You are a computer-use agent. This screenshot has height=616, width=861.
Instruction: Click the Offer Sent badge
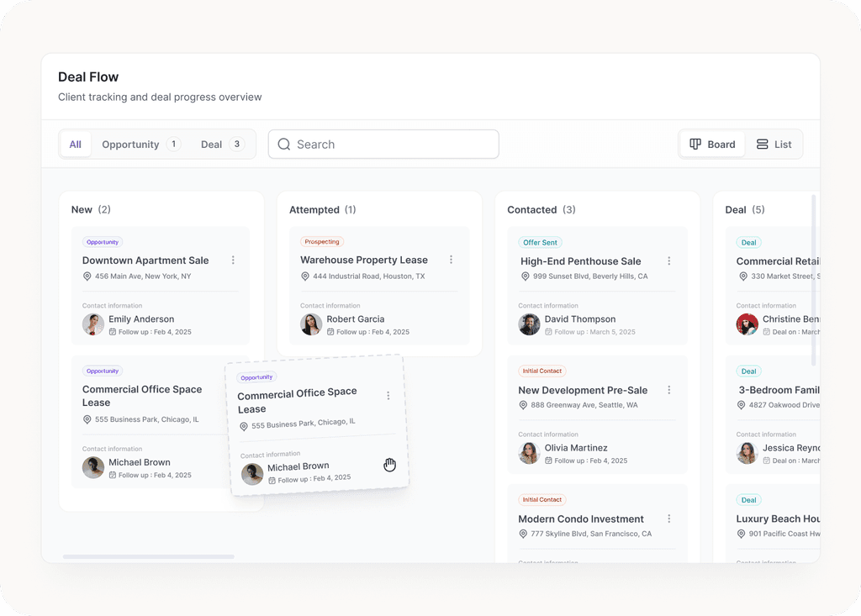(539, 242)
